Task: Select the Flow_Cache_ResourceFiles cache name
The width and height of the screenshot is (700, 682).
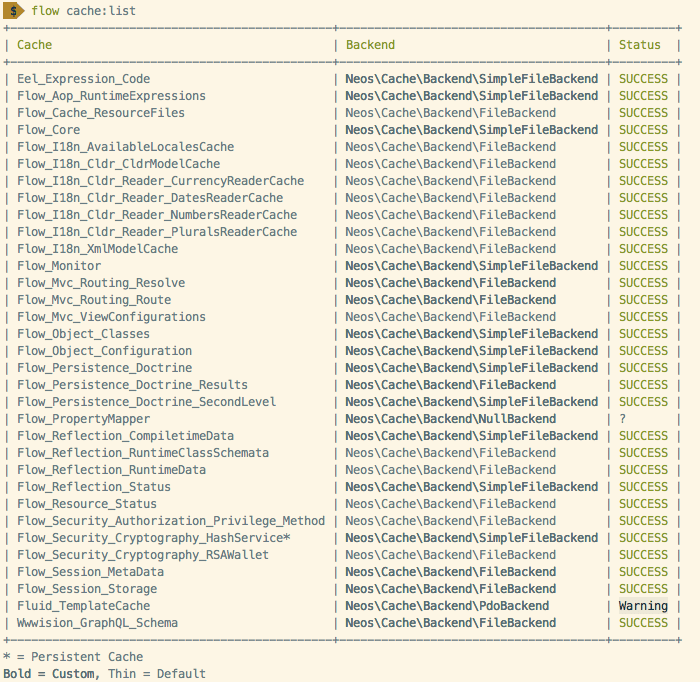Action: [x=101, y=113]
